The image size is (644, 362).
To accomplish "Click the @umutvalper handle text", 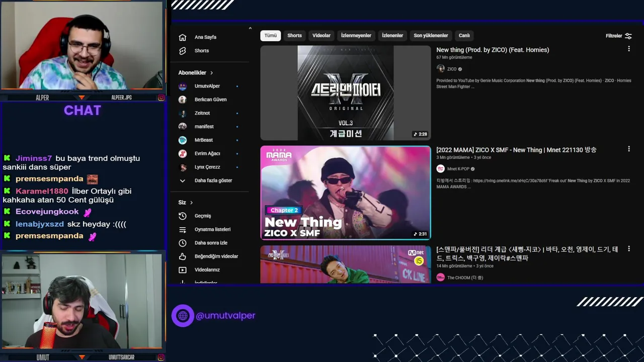I will click(x=225, y=316).
